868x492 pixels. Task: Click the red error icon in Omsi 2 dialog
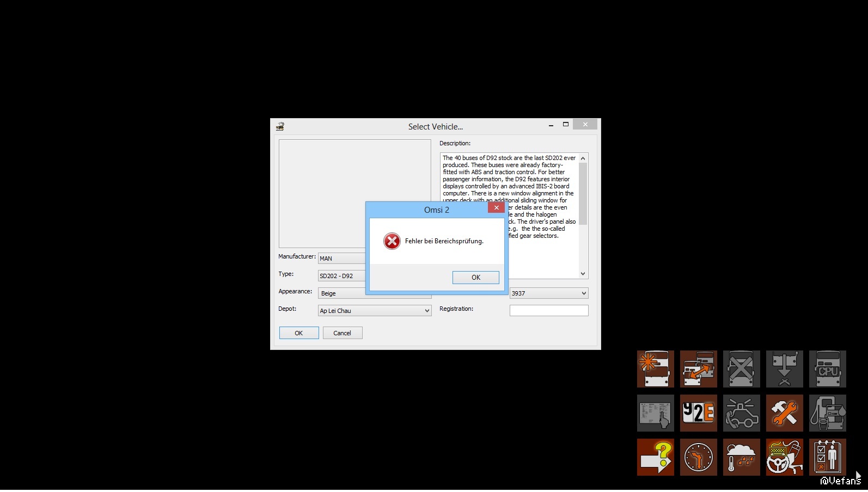[x=392, y=241]
